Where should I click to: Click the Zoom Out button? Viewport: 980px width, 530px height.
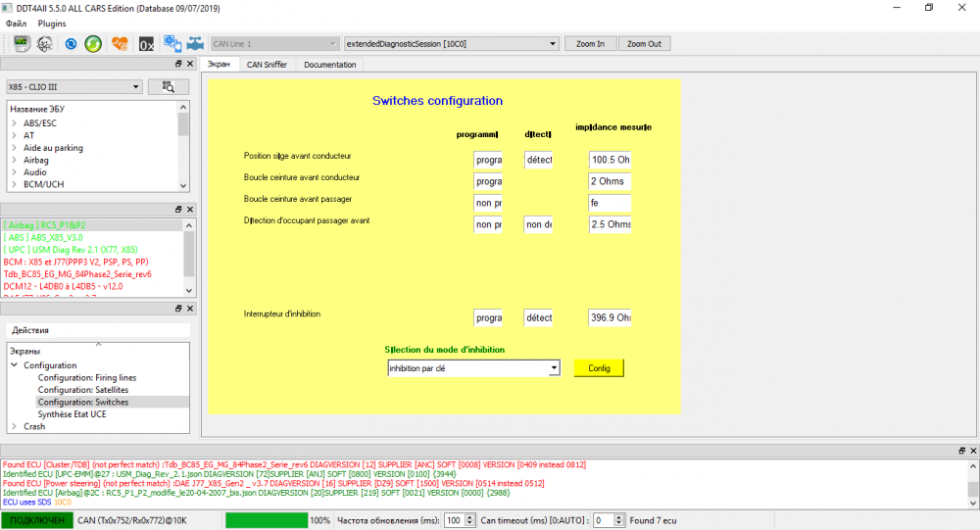click(x=645, y=44)
